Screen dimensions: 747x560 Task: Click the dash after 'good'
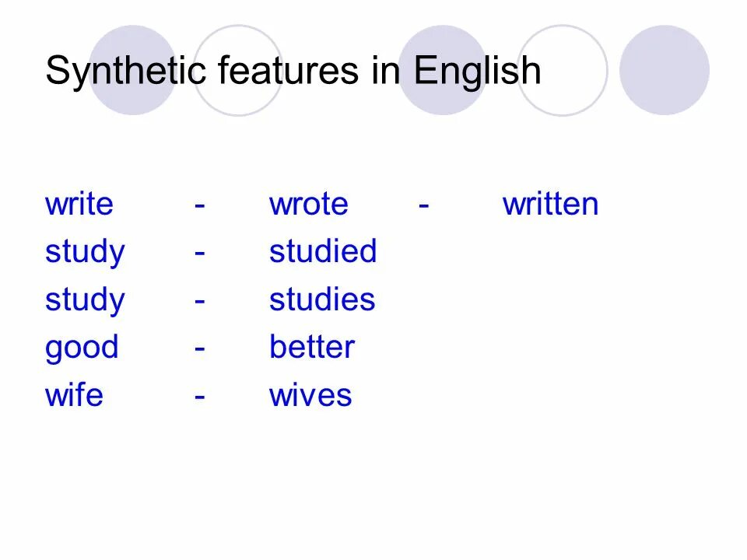(200, 348)
